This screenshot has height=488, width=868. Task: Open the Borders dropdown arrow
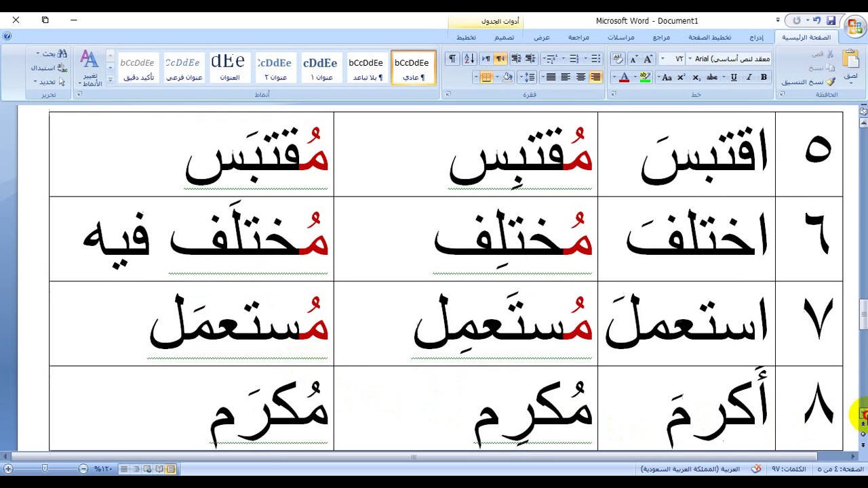(476, 77)
